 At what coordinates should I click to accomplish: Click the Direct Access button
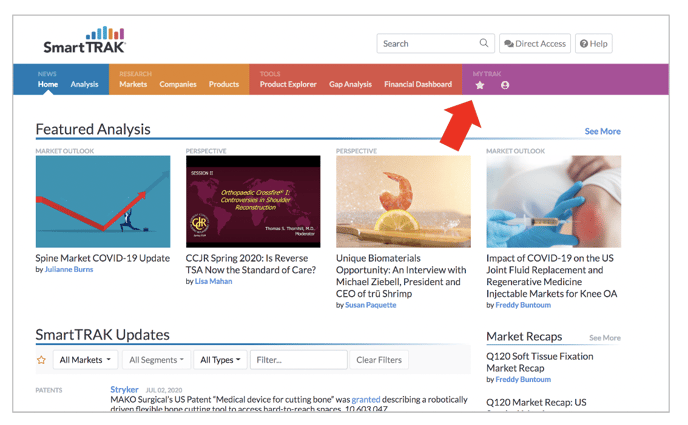point(535,43)
